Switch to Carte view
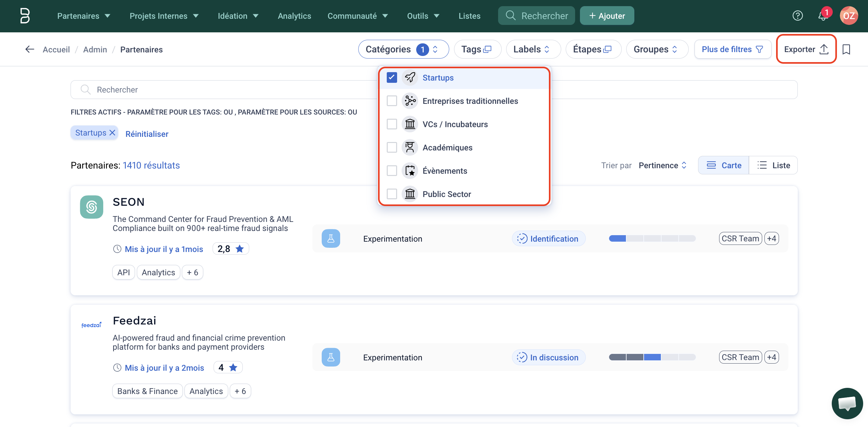 tap(723, 165)
